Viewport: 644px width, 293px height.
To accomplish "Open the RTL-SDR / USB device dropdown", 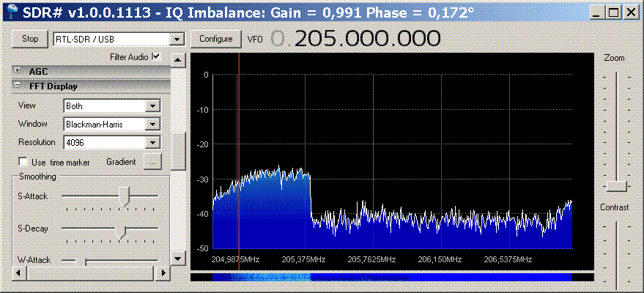I will [x=177, y=40].
